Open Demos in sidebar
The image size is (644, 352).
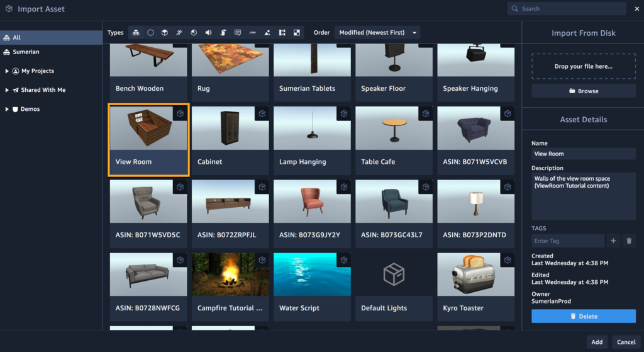click(30, 110)
